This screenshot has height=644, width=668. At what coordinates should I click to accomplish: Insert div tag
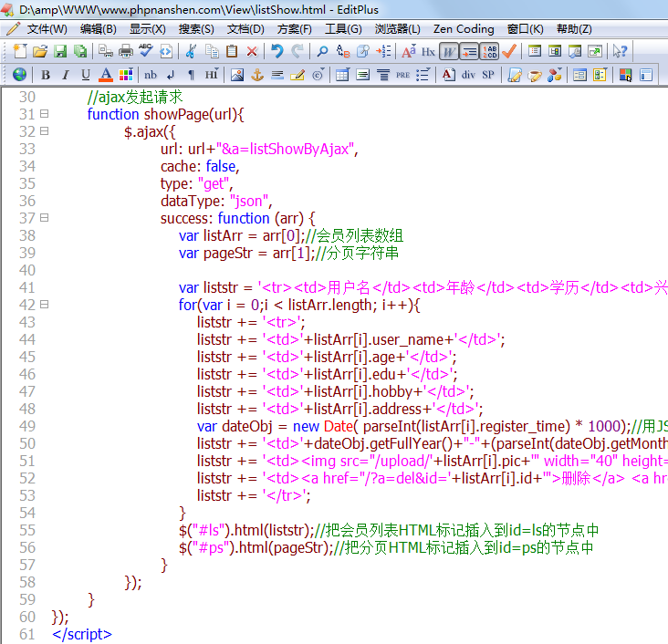click(x=468, y=75)
